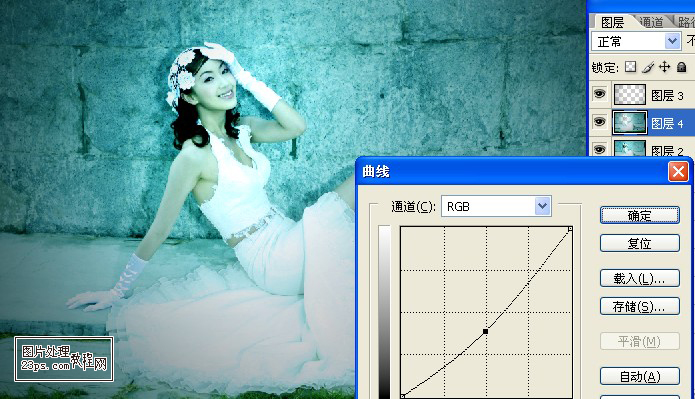Viewport: 695px width, 399px height.
Task: Select layer name 图层 4
Action: point(667,123)
